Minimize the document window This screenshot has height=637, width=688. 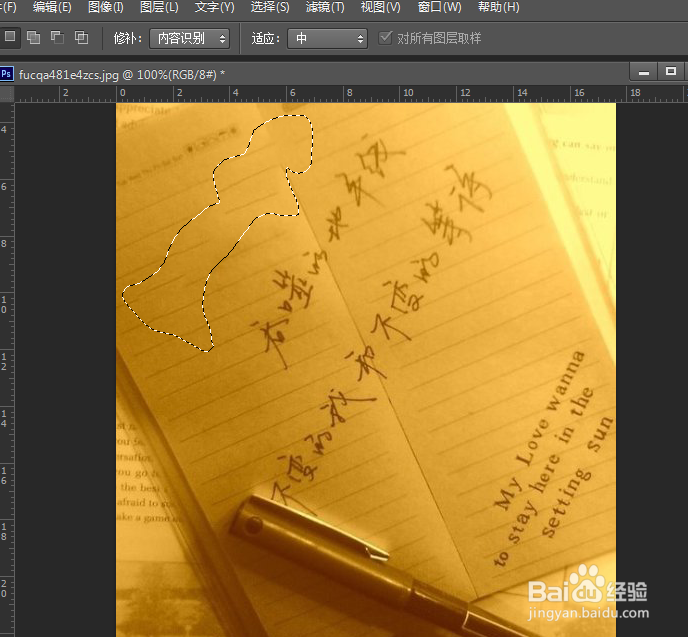pyautogui.click(x=644, y=72)
